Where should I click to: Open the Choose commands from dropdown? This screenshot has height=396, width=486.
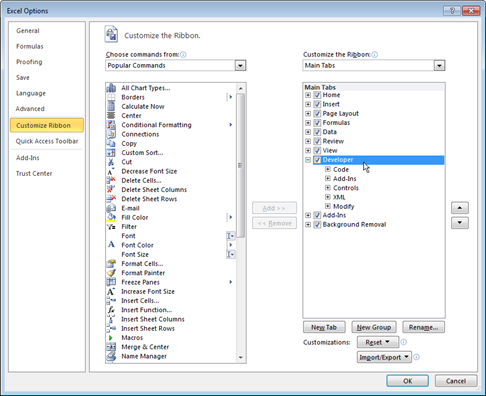coord(240,66)
